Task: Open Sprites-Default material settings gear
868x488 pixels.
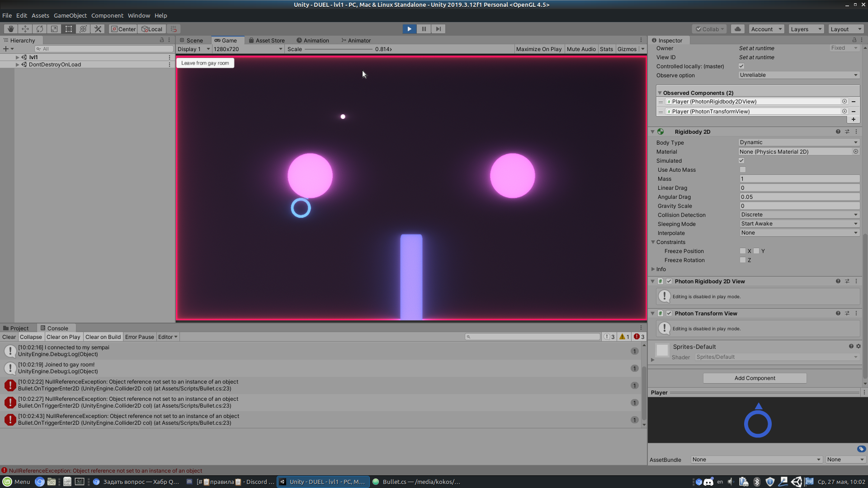Action: tap(859, 346)
